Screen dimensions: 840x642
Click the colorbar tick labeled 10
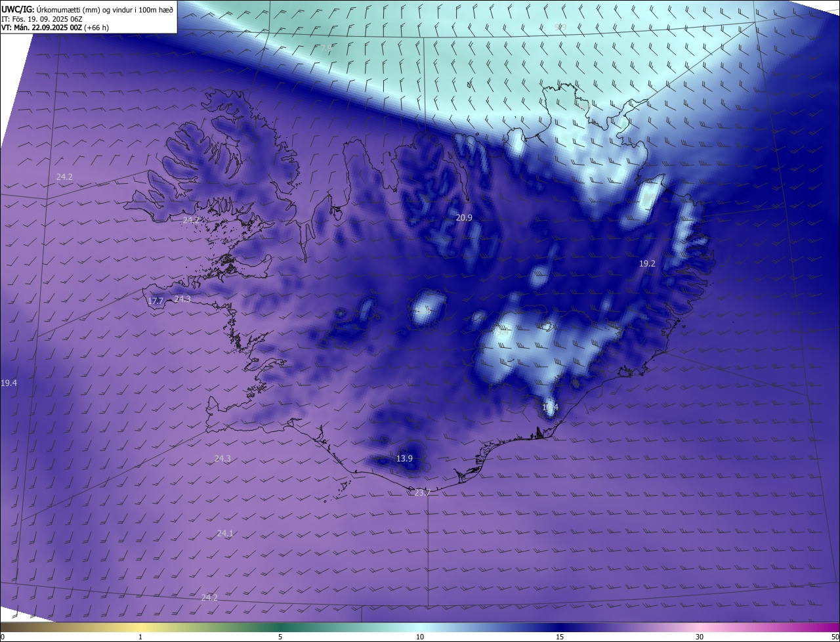click(x=420, y=637)
